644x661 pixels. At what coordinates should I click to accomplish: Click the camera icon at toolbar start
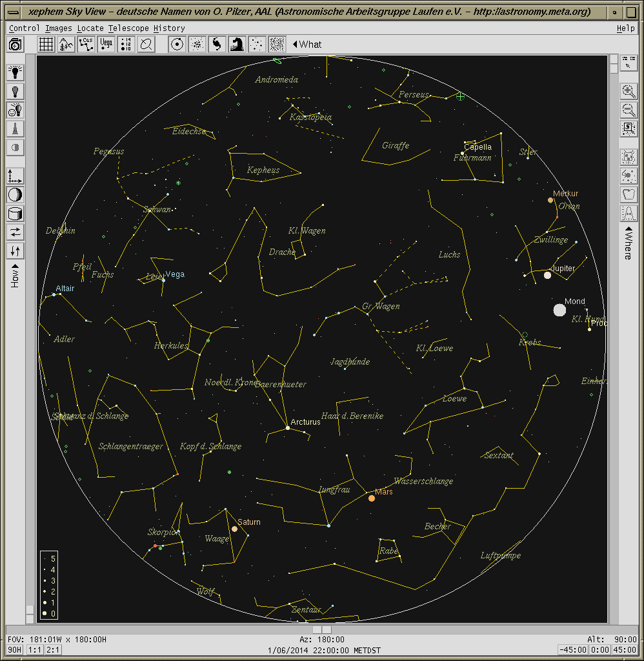(x=15, y=45)
